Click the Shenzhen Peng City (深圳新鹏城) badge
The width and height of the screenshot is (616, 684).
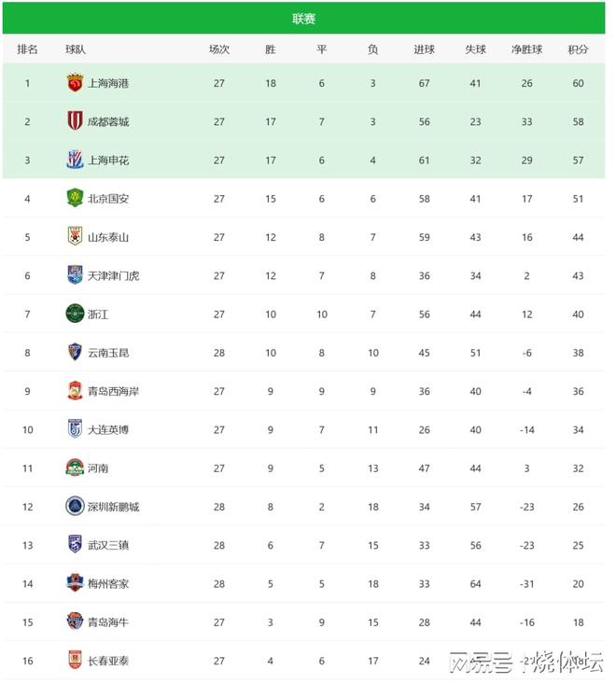coord(75,507)
